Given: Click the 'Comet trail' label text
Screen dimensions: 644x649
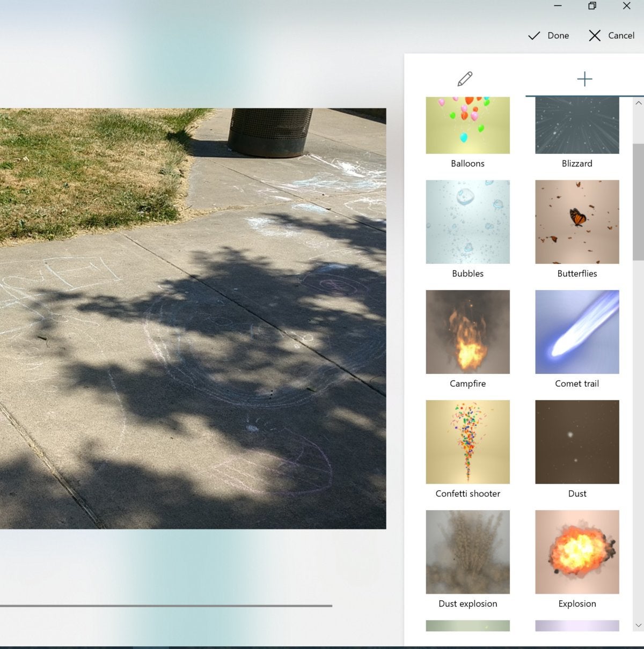Looking at the screenshot, I should [577, 383].
